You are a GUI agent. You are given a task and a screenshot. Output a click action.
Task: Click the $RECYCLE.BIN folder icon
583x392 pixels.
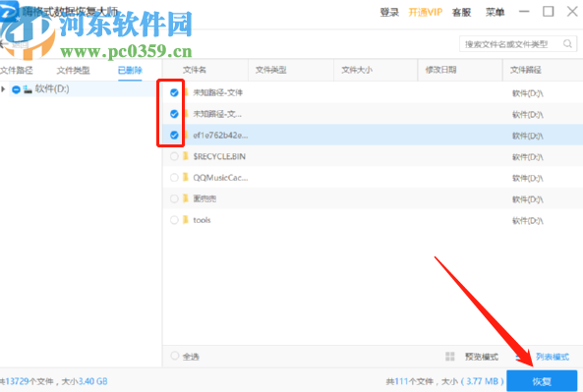[186, 156]
